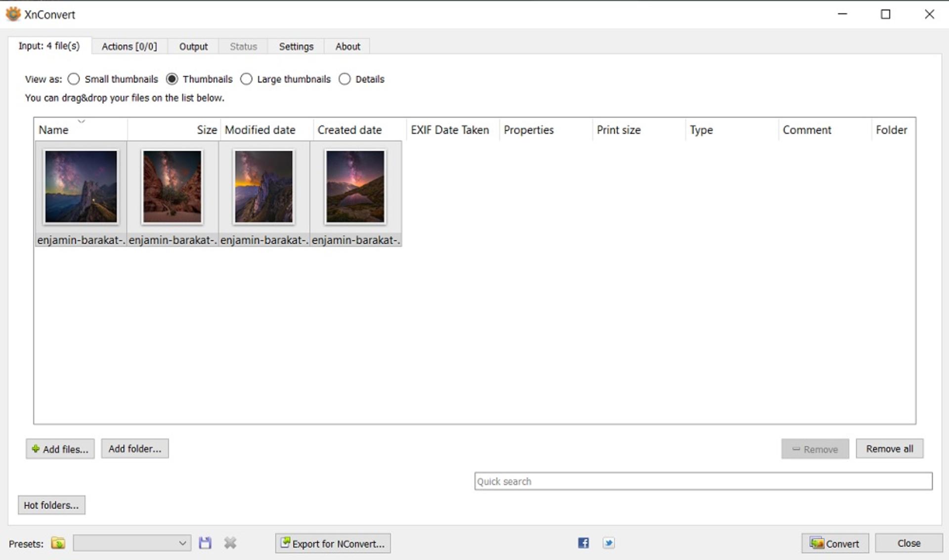Select Details view option
The image size is (949, 560).
point(345,79)
